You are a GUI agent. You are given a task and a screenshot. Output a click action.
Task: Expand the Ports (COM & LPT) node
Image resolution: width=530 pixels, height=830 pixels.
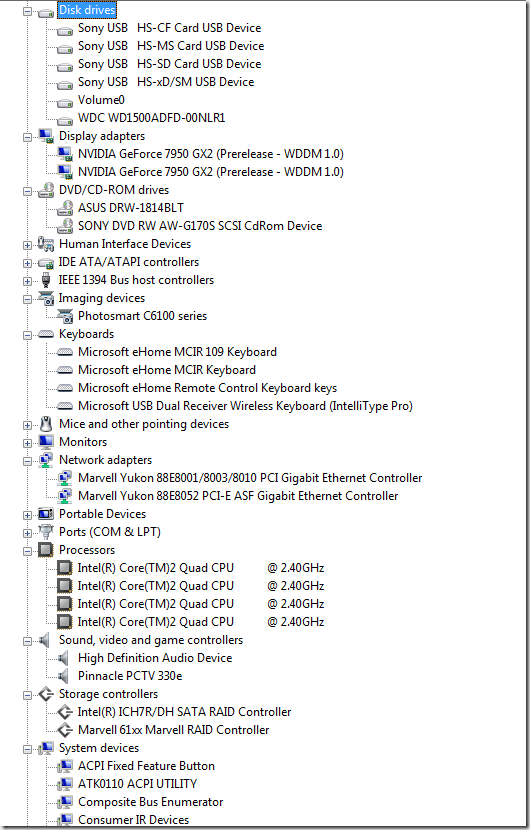[x=28, y=534]
